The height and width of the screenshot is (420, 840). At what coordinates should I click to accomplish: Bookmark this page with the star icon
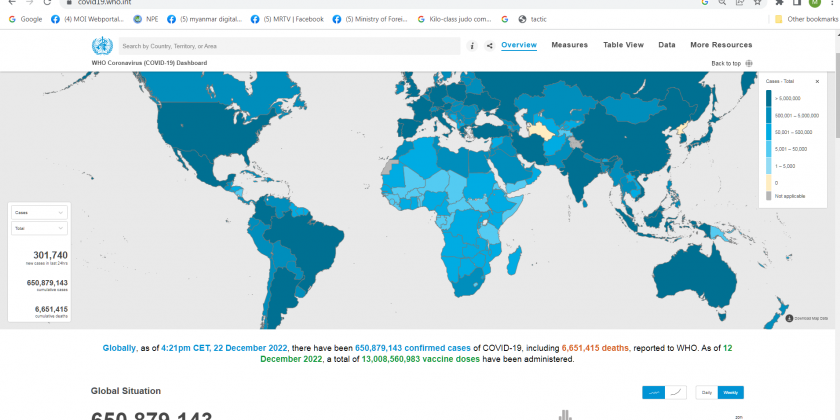click(x=759, y=3)
